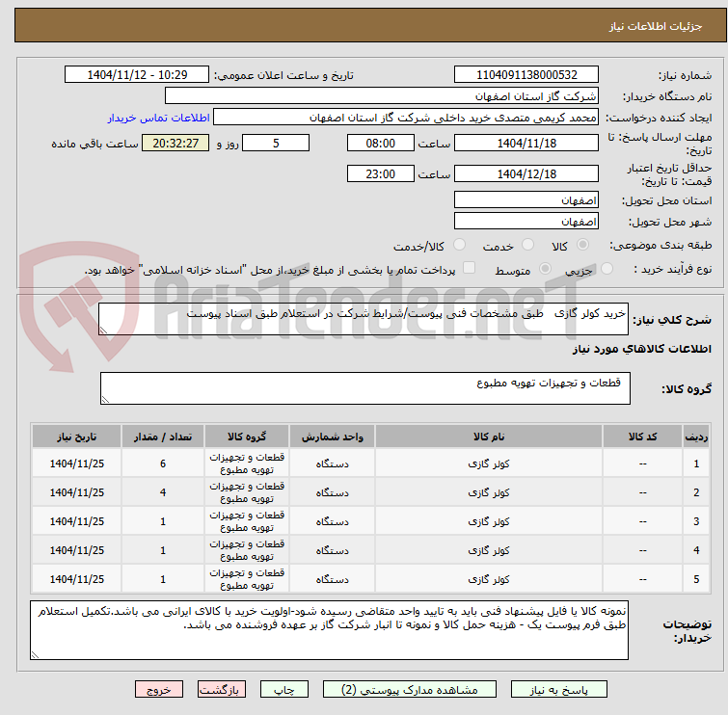Click the کد کالا column header
Screen dimensions: 728x715
pyautogui.click(x=642, y=437)
